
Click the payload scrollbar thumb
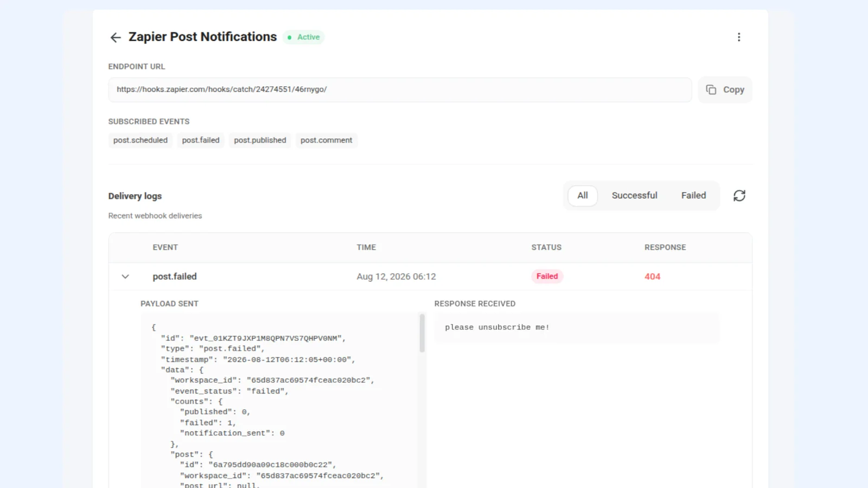(x=422, y=333)
